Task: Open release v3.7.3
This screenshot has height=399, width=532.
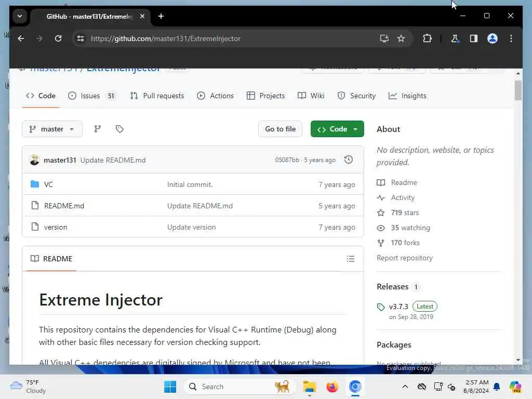Action: [x=398, y=307]
